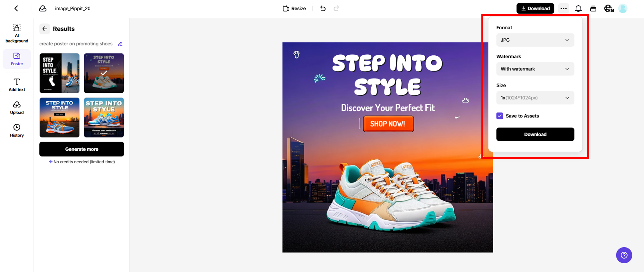644x272 pixels.
Task: Click the black Download button in panel
Action: pos(535,134)
